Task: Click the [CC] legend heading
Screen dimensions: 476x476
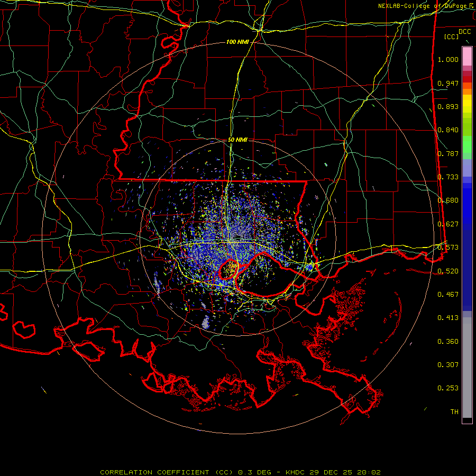Action: (451, 36)
